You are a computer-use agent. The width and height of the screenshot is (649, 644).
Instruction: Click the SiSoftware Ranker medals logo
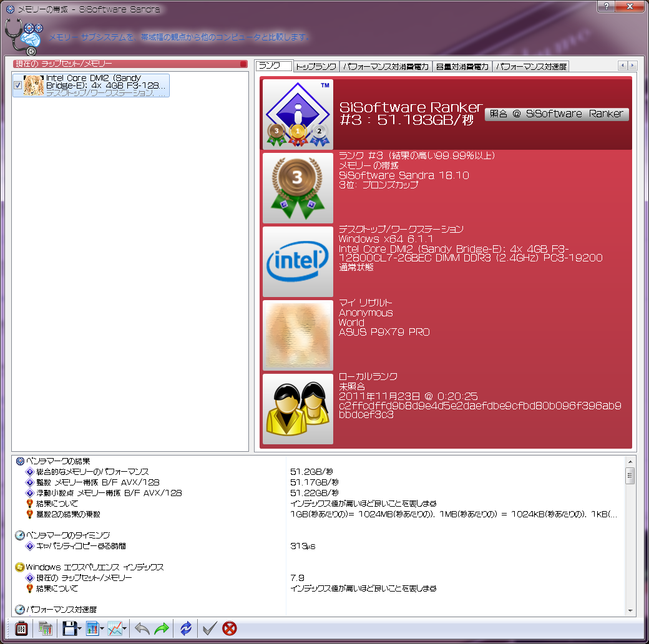[x=298, y=114]
